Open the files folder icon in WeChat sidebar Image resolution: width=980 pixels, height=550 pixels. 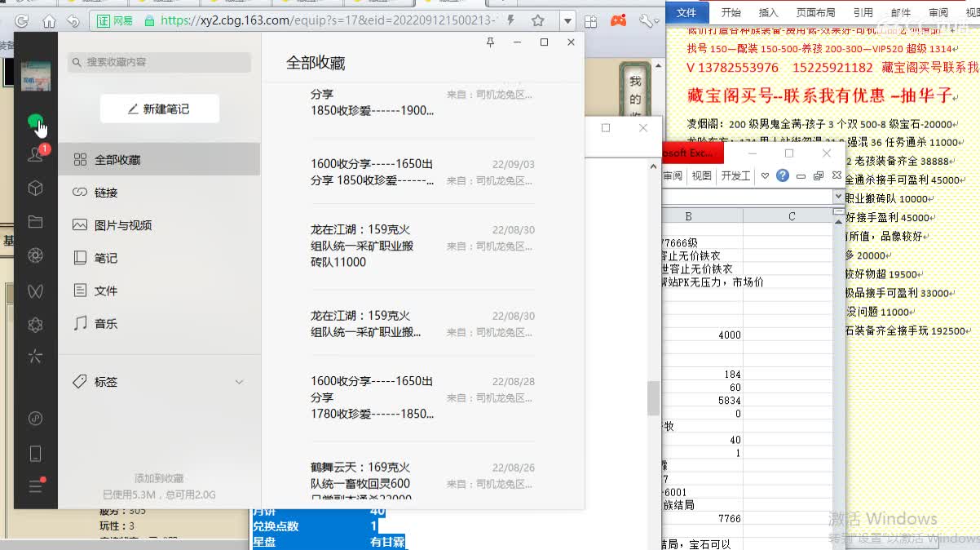coord(35,222)
